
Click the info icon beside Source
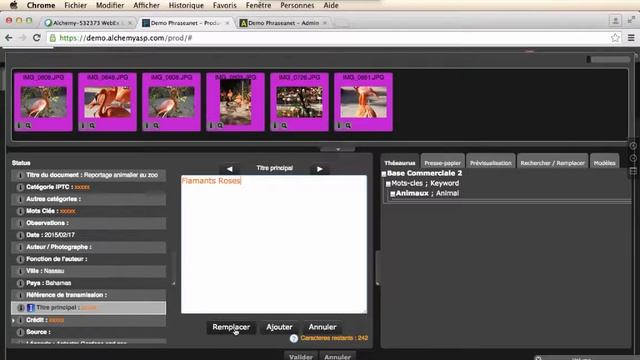(x=20, y=332)
